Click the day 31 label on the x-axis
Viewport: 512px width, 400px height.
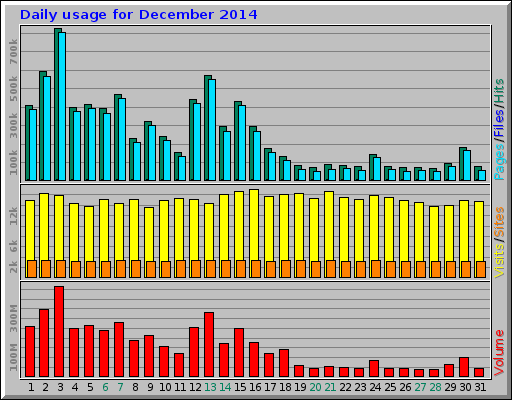(x=480, y=387)
